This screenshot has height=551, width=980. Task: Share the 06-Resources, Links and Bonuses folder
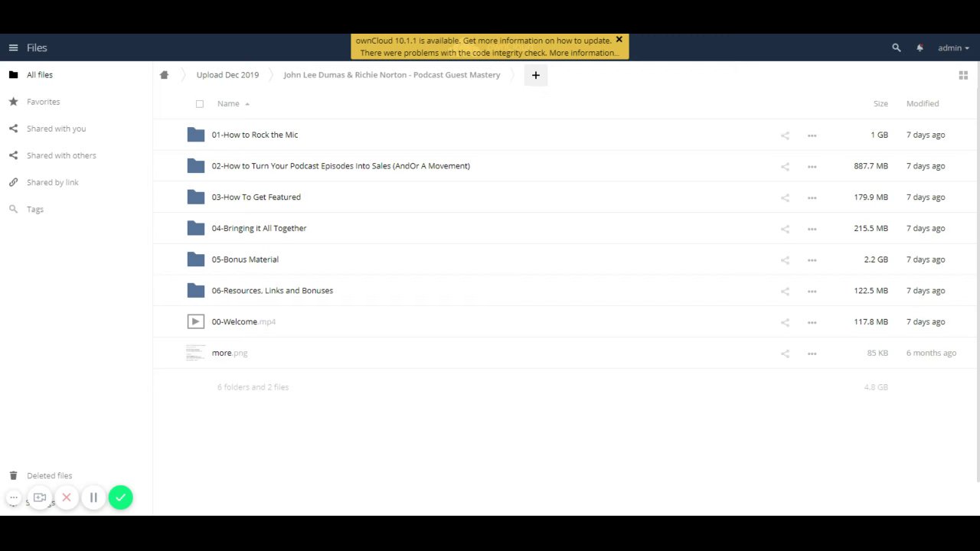pyautogui.click(x=785, y=291)
